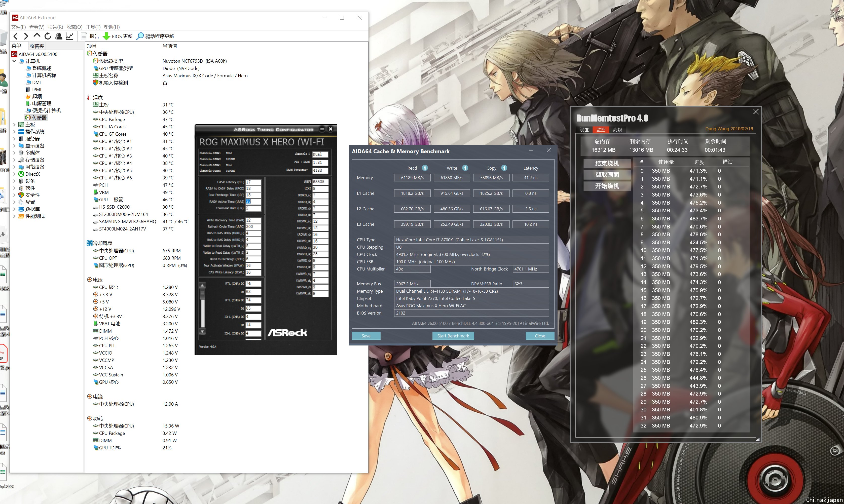Expand the 操作系统 tree node
The image size is (844, 504).
click(x=14, y=131)
